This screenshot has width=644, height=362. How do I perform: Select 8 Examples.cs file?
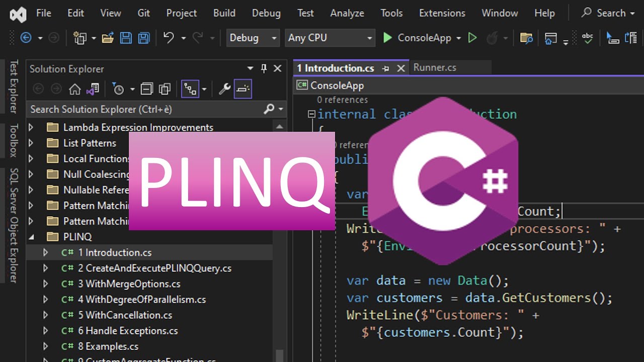pyautogui.click(x=108, y=346)
